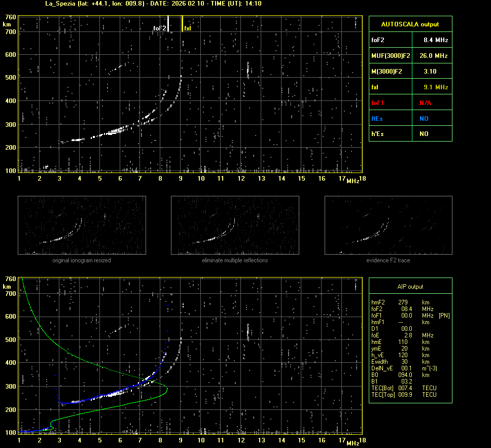Click the M(3000)F2 3.10 value
The height and width of the screenshot is (448, 491).
pyautogui.click(x=430, y=72)
